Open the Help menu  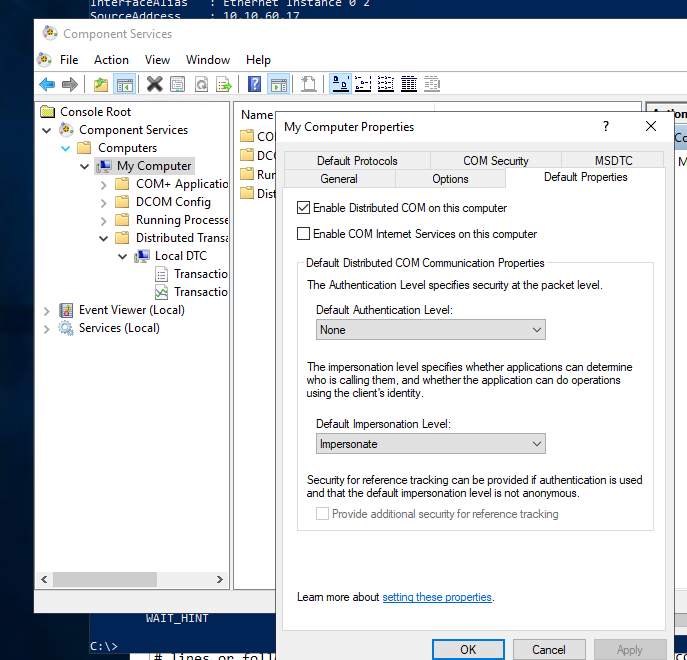(258, 60)
